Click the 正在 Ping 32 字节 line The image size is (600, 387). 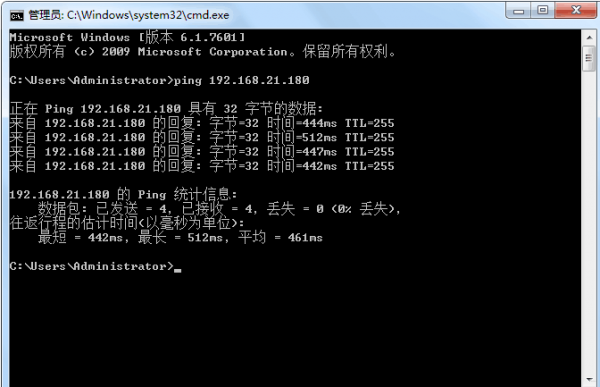(166, 109)
